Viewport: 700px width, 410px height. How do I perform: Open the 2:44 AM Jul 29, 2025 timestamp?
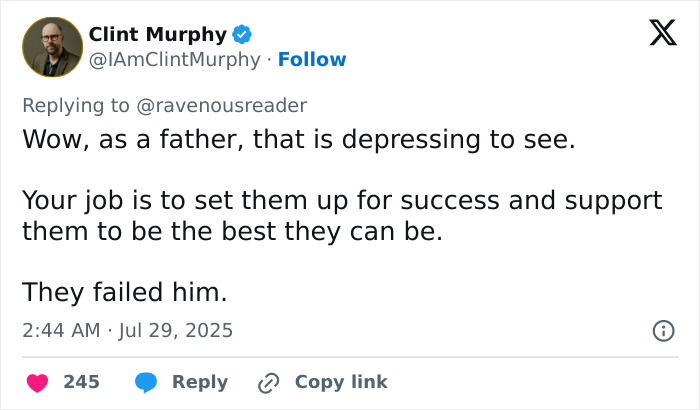[x=128, y=331]
